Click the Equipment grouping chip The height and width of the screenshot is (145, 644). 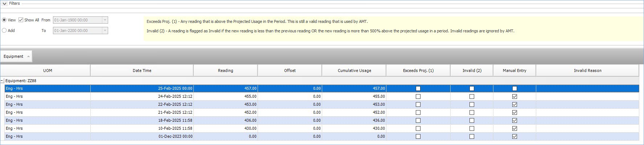[16, 56]
